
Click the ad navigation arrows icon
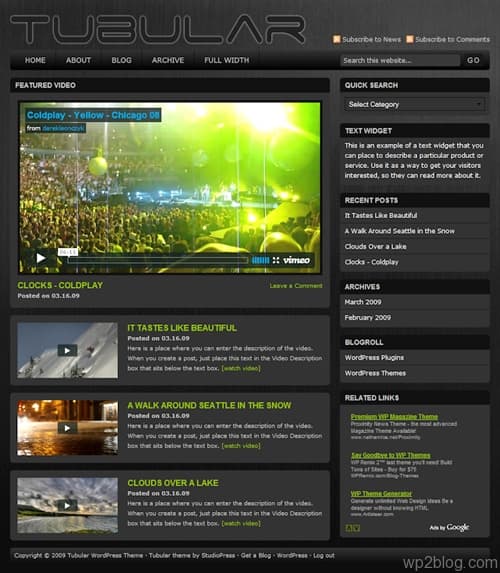point(353,528)
